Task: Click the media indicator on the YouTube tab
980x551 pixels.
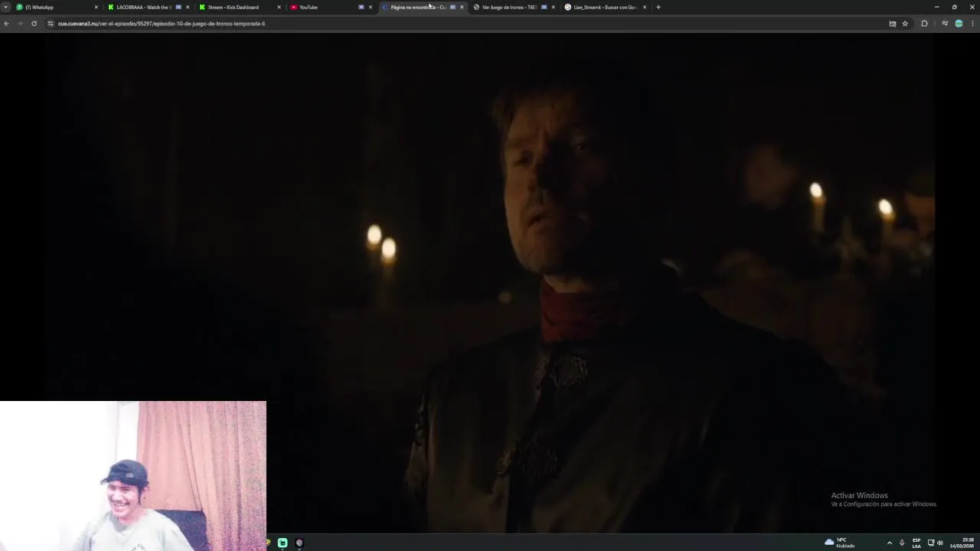Action: coord(361,7)
